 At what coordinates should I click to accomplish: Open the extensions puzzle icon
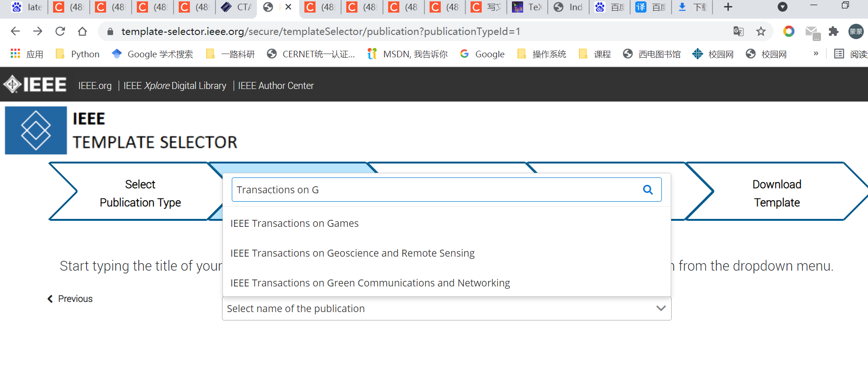(x=834, y=31)
